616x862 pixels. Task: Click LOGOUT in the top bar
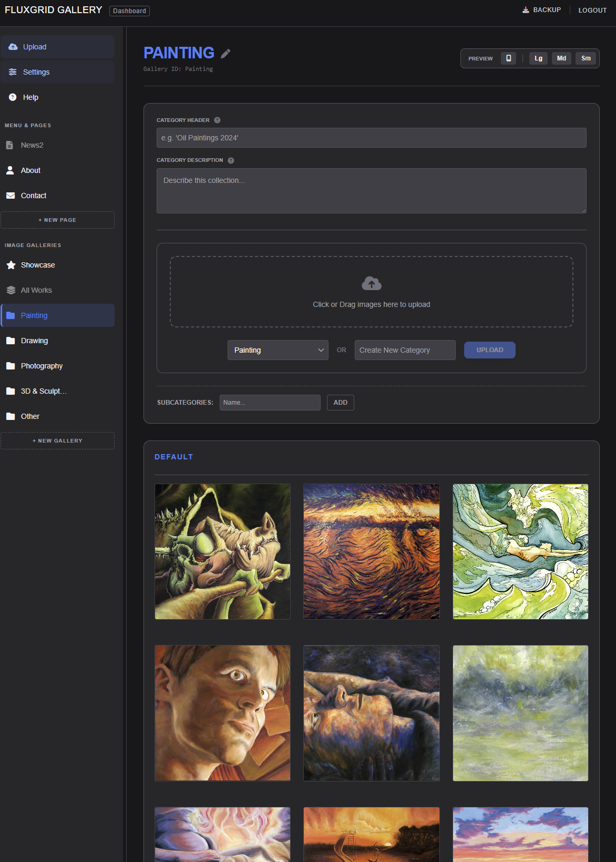coord(592,10)
